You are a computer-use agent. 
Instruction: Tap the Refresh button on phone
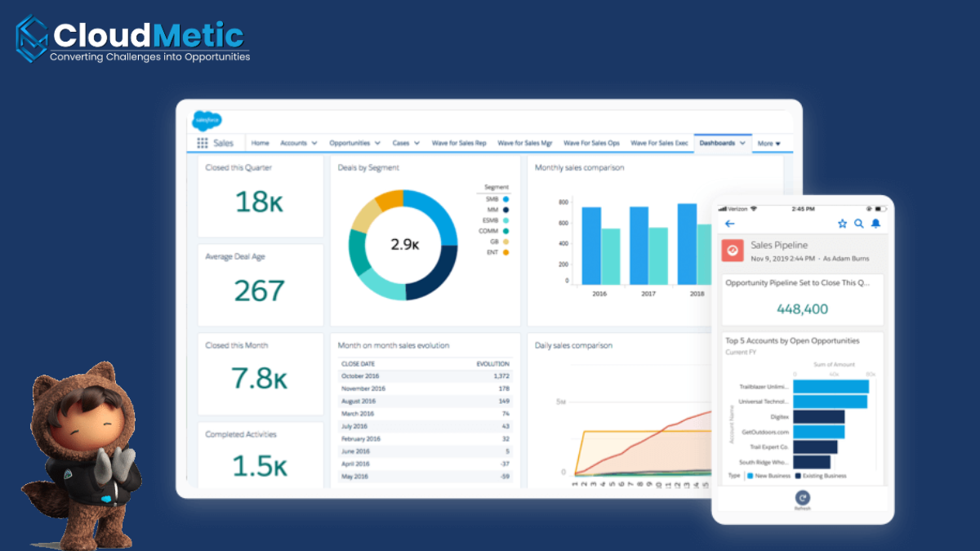pyautogui.click(x=803, y=500)
